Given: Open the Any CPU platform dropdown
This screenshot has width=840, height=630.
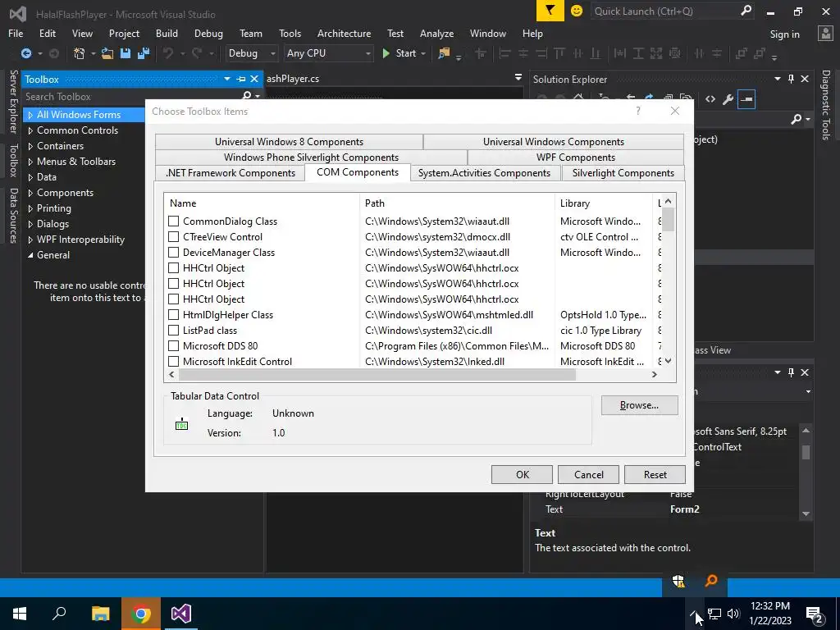Looking at the screenshot, I should click(328, 53).
